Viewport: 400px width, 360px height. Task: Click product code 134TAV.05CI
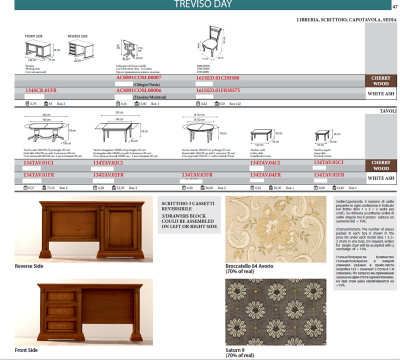pos(329,162)
